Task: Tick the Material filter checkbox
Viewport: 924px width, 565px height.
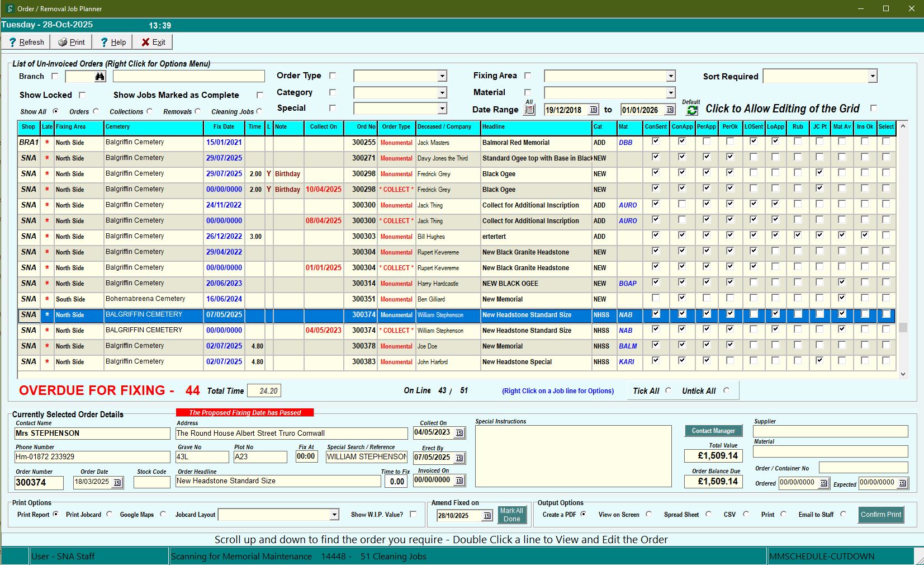Action: [x=528, y=92]
